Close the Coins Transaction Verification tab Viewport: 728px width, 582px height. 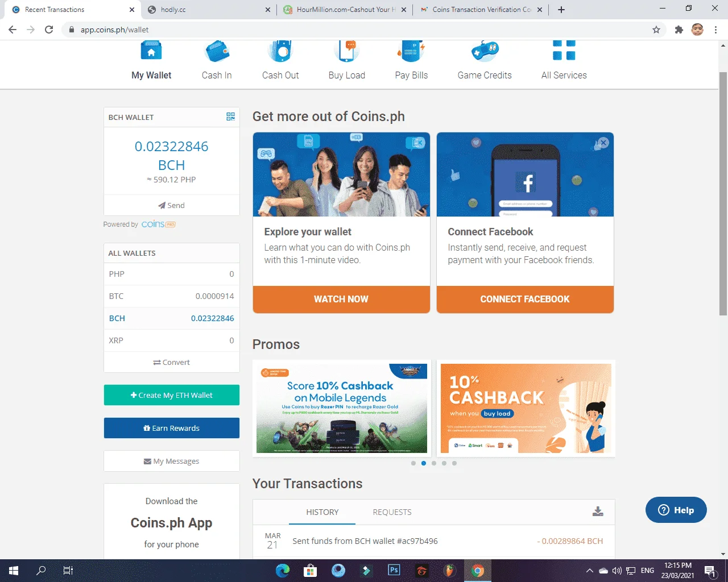[540, 10]
